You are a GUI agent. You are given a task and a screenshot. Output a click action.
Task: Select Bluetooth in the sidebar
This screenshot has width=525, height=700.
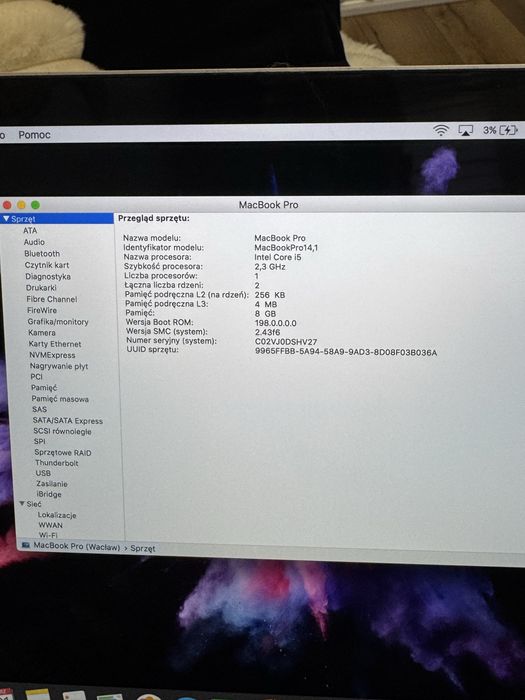(x=42, y=254)
